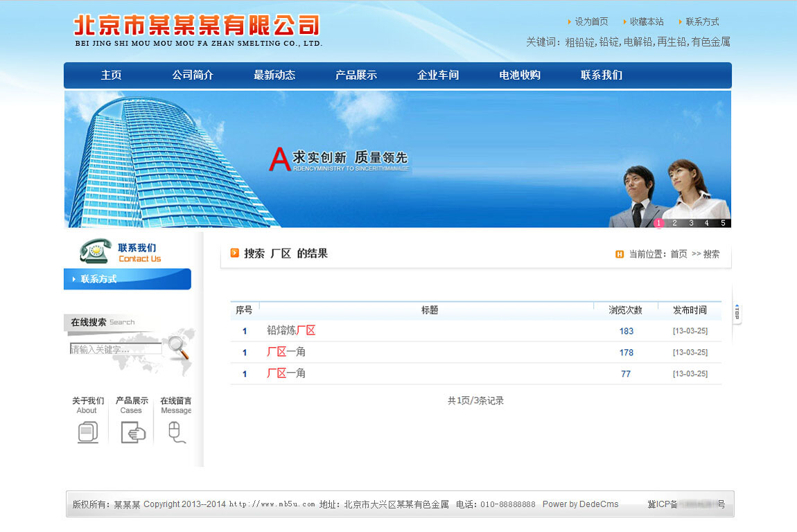Click the 收藏本站 link at top
Viewport: 797px width, 532px height.
coord(647,22)
